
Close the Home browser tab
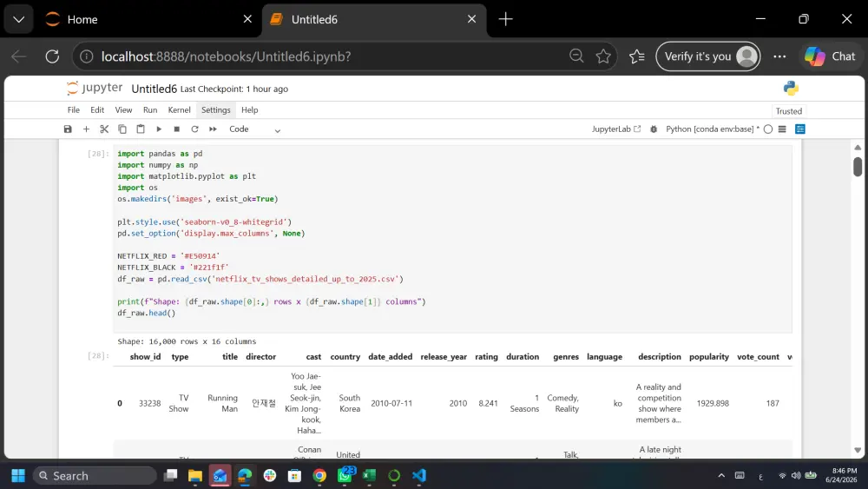[247, 19]
